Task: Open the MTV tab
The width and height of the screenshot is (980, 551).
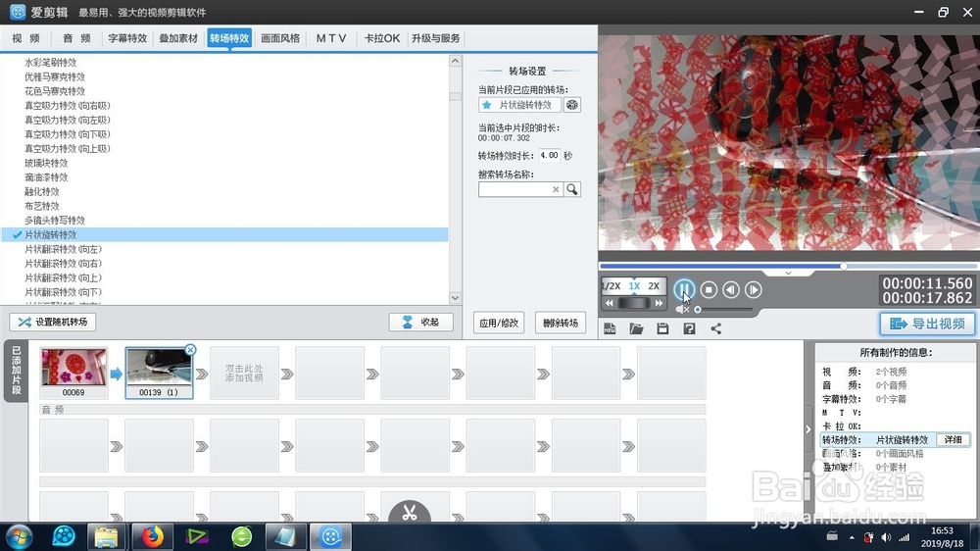Action: [331, 38]
